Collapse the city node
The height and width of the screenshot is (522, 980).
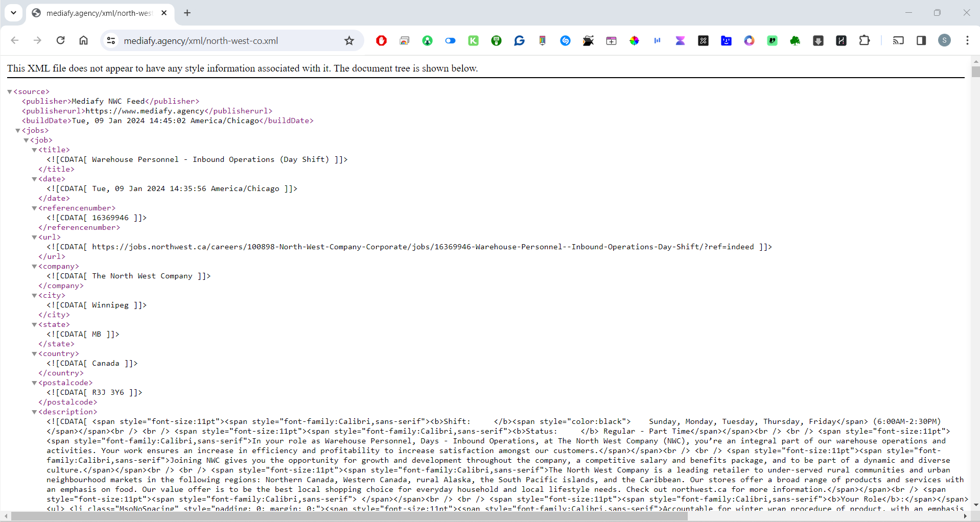[x=34, y=296]
